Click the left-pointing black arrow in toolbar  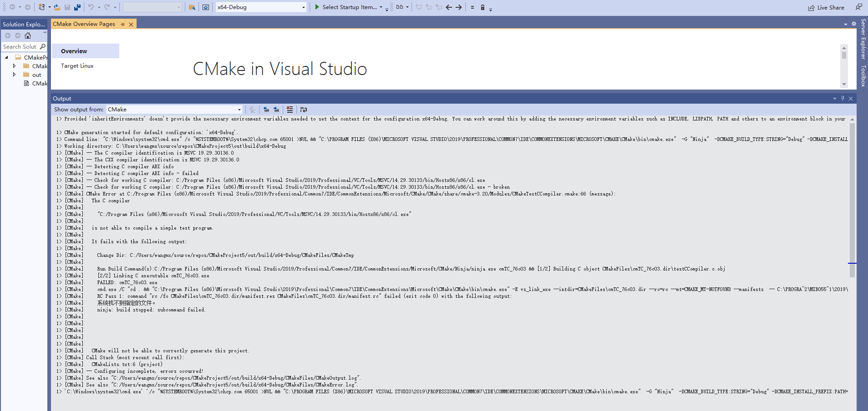point(449,7)
